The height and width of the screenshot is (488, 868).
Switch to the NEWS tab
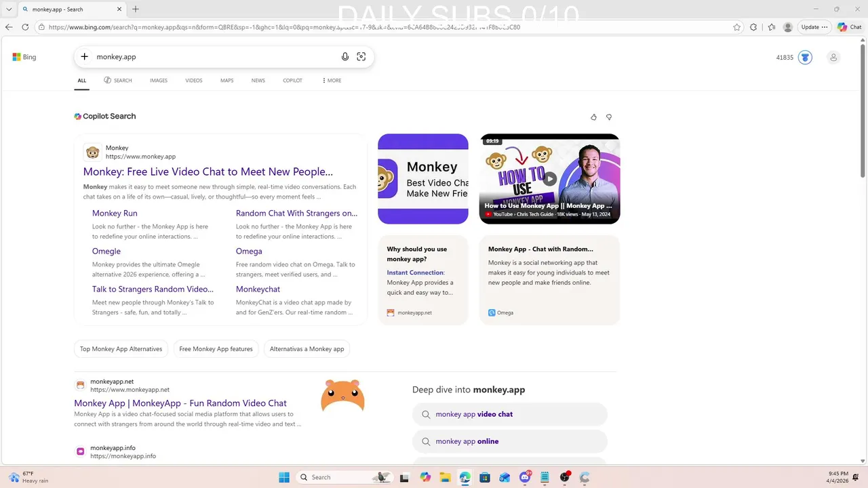258,81
